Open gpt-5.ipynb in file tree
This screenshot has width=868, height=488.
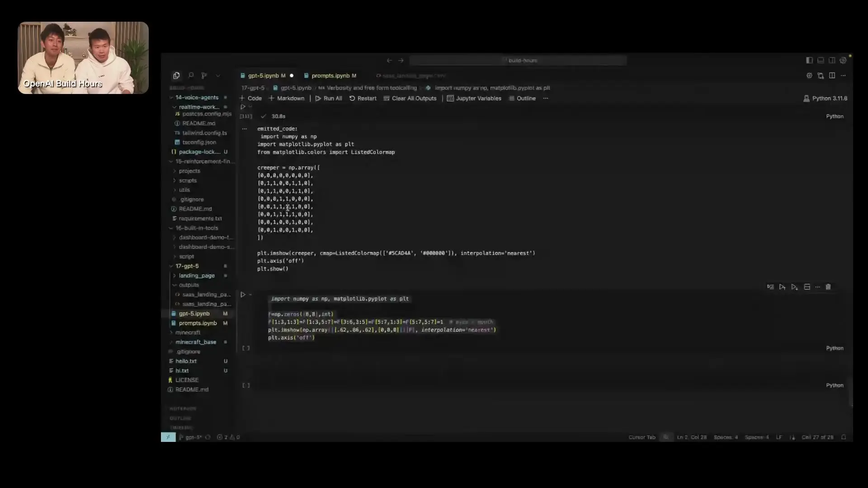194,314
